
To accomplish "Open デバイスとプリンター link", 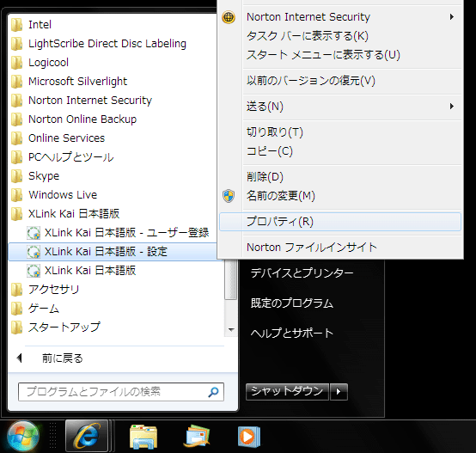I will 302,273.
